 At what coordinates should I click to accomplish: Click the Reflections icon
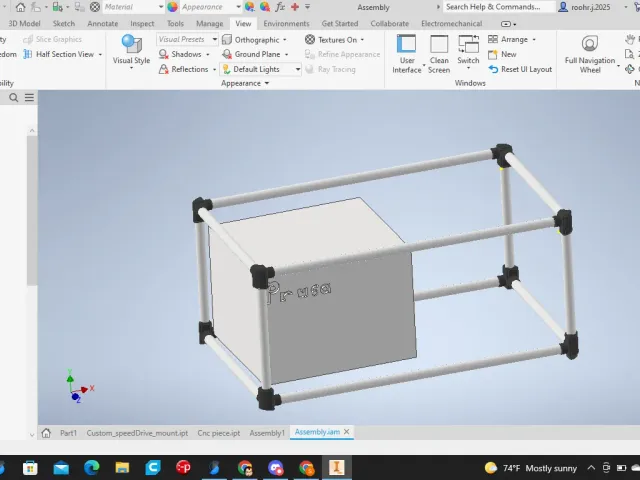pyautogui.click(x=163, y=69)
